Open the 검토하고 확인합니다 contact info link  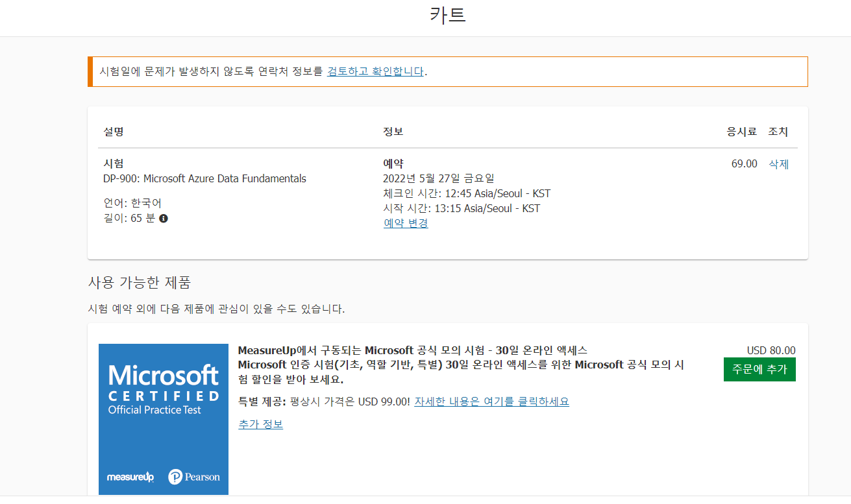click(375, 71)
